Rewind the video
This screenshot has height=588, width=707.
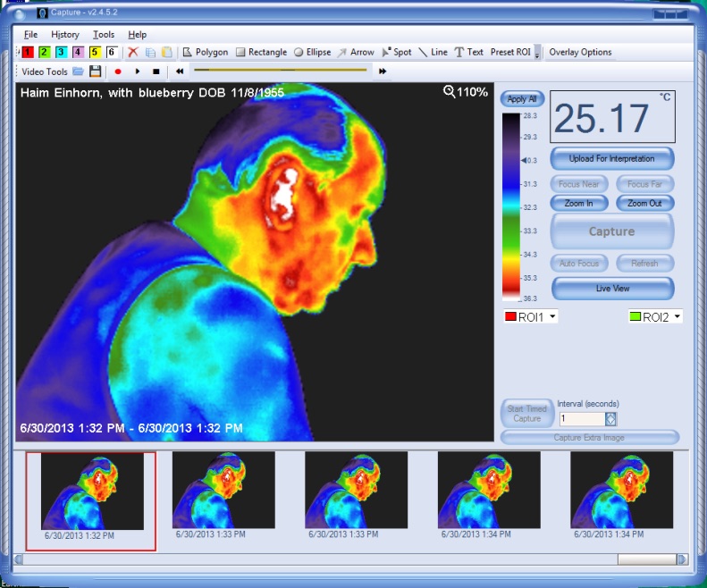point(180,71)
